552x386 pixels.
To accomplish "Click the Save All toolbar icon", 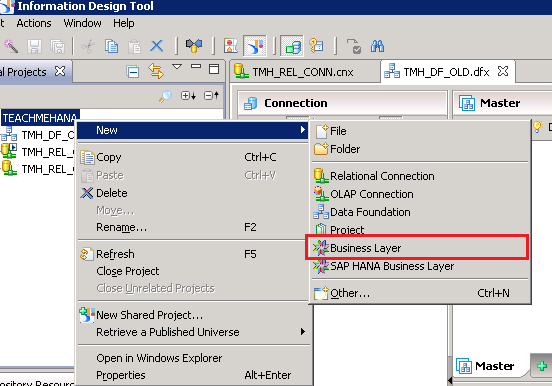I will [57, 46].
